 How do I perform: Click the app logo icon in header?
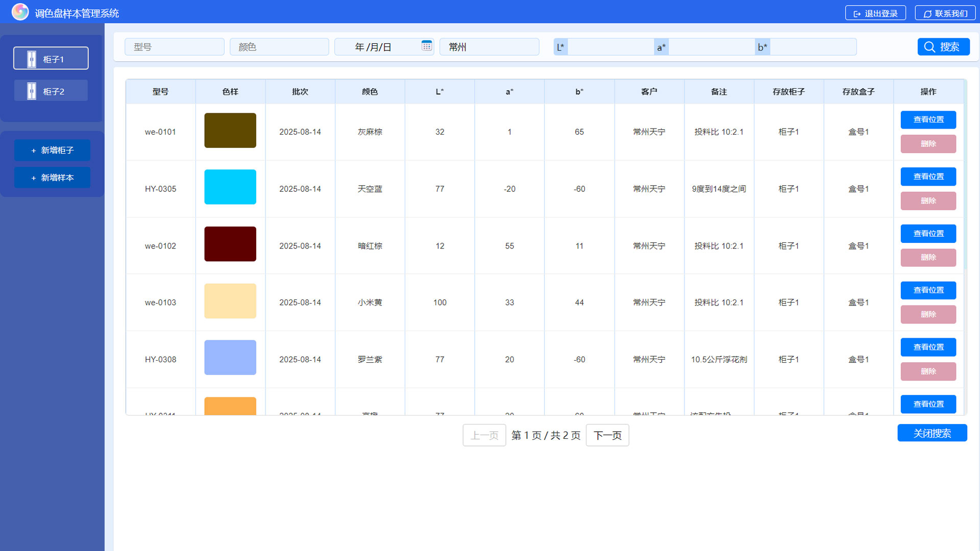click(x=20, y=12)
